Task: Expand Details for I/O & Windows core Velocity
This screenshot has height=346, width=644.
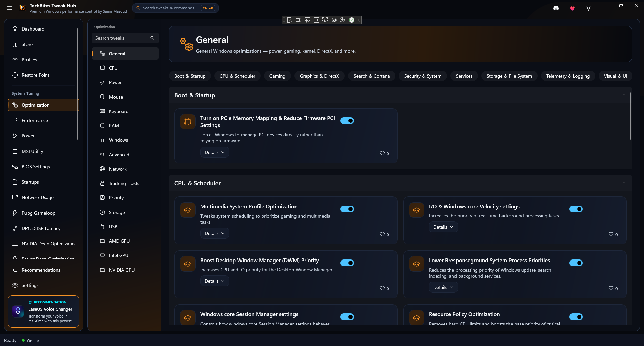Action: [x=443, y=227]
